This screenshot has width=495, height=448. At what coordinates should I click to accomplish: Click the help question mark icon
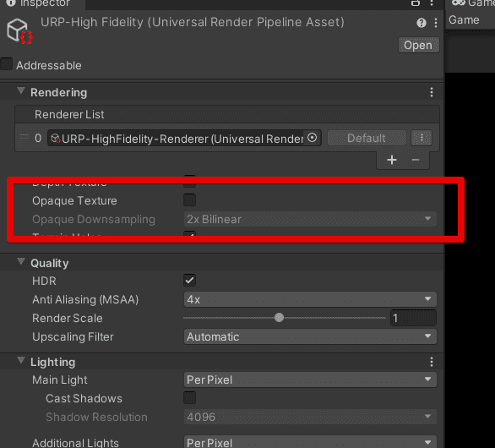(x=422, y=23)
